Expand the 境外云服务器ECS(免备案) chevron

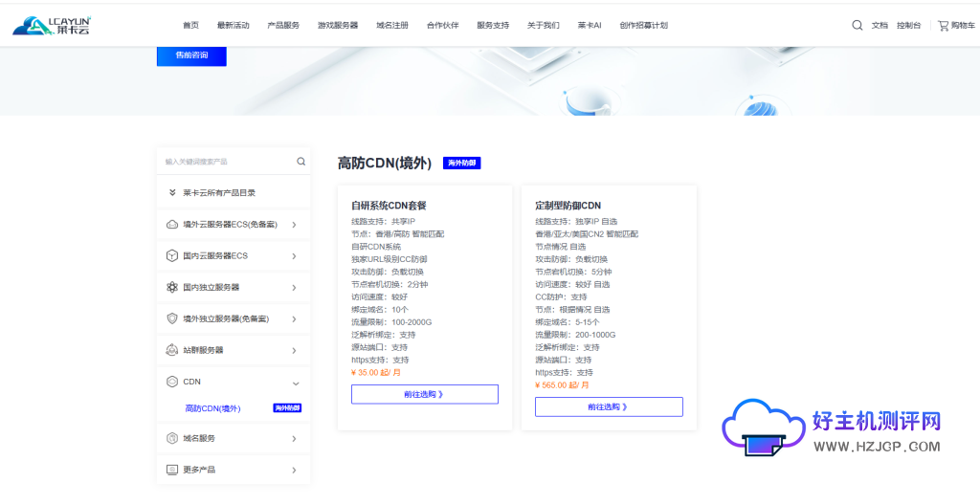[295, 225]
